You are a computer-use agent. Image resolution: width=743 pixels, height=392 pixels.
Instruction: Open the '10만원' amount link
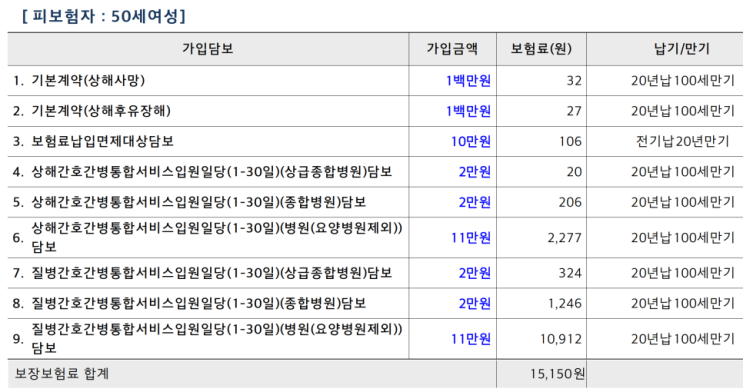471,141
